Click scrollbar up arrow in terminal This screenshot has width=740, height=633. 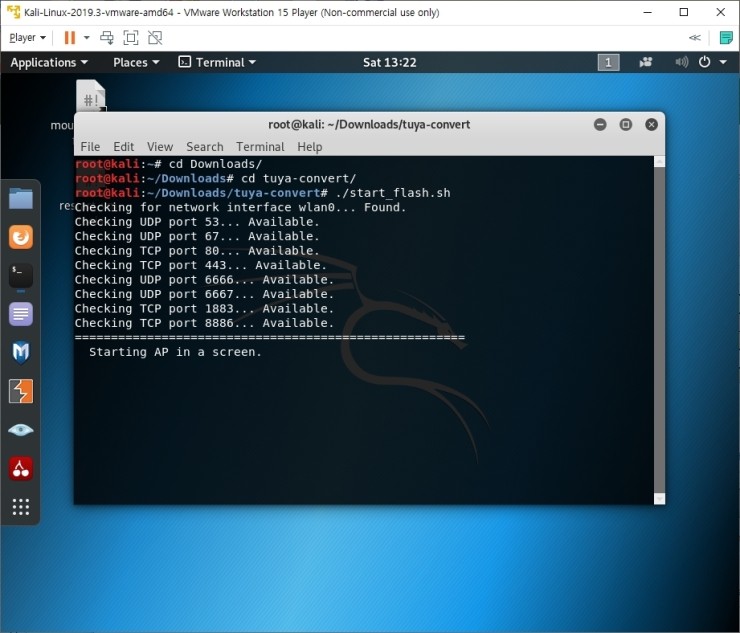[659, 161]
